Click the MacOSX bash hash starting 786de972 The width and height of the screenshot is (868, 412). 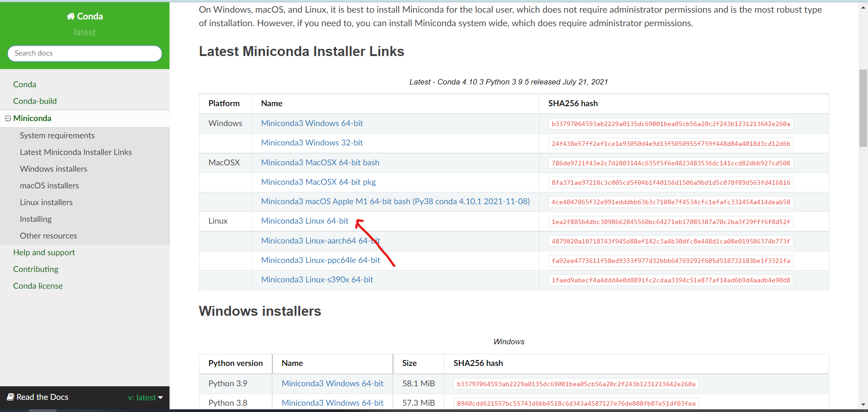pyautogui.click(x=671, y=163)
